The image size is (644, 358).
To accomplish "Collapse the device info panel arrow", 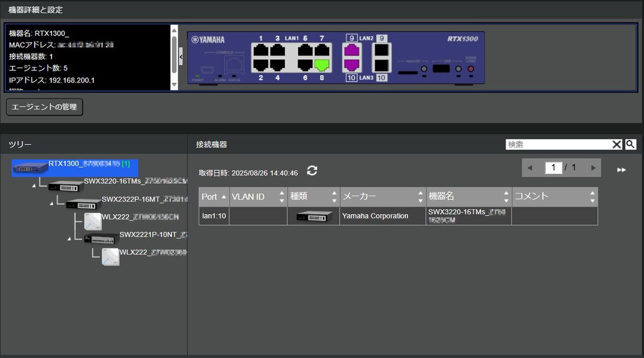I will click(x=180, y=56).
